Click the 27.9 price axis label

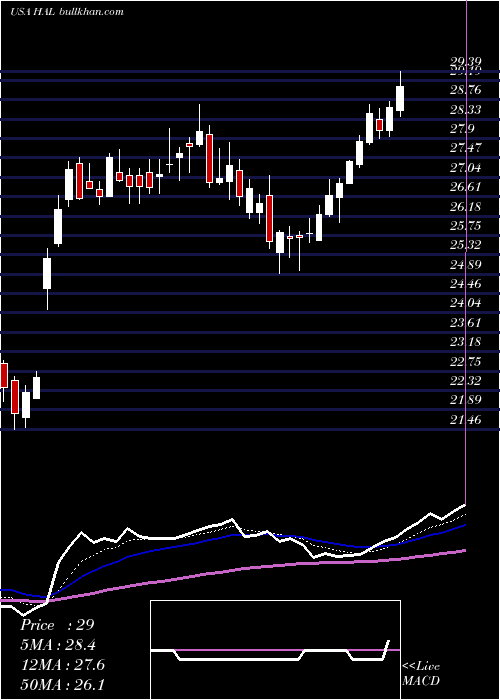462,129
